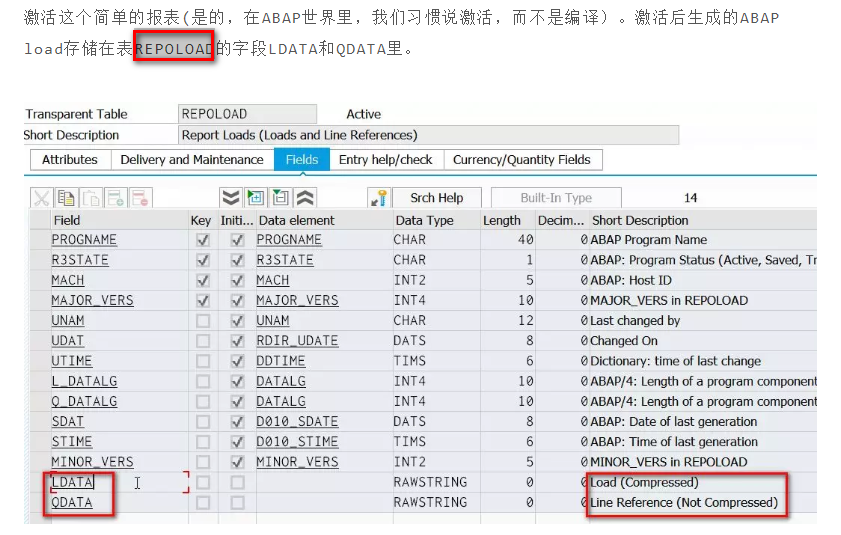Open the MACH field link
The image size is (841, 535).
(68, 281)
